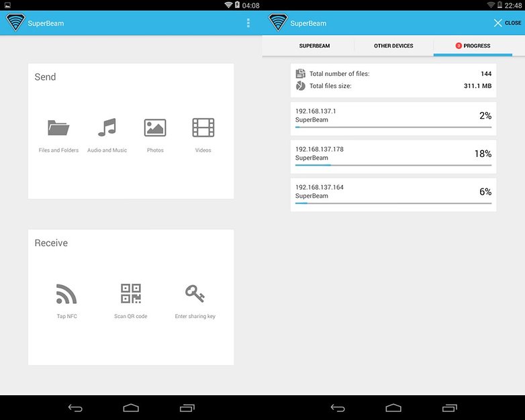Screen dimensions: 525x420
Task: Open recent apps on left navigation bar
Action: 187,408
